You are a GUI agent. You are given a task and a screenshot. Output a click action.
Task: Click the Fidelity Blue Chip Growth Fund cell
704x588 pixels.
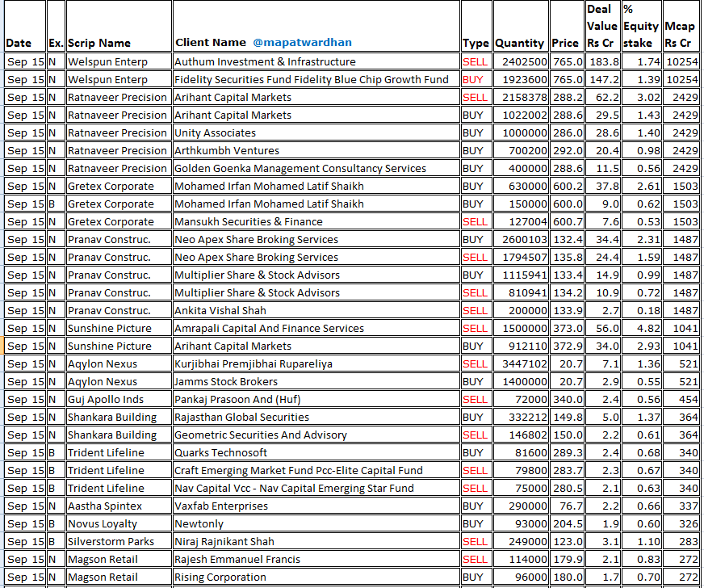316,79
